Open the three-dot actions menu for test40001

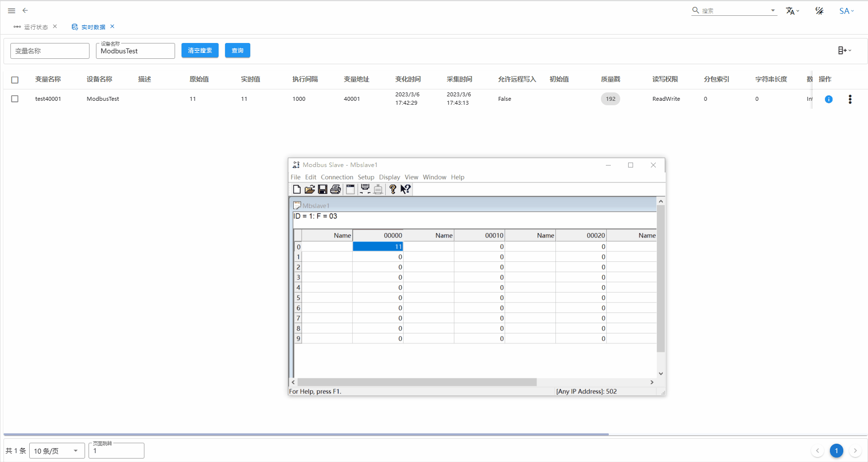pos(850,99)
